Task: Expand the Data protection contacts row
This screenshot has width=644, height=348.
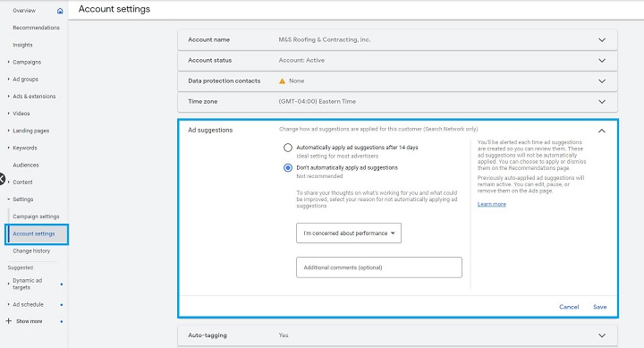Action: [602, 81]
